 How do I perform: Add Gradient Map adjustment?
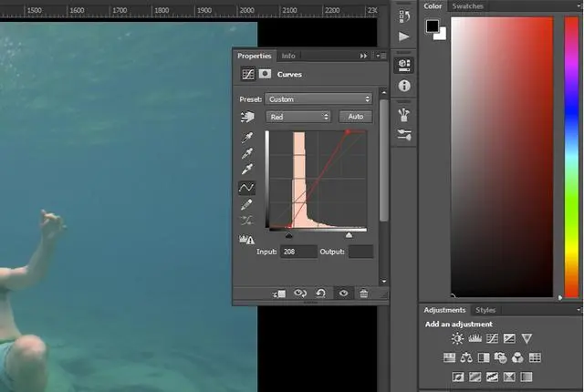coord(527,377)
